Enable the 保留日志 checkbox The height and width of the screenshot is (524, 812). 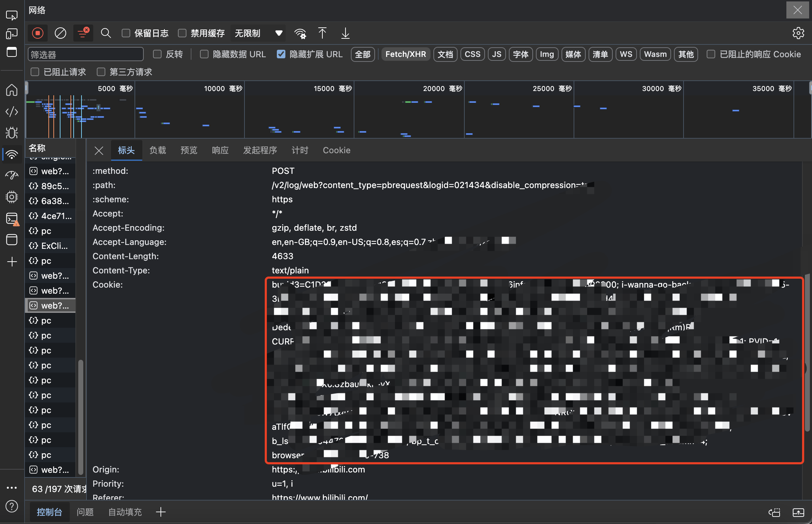pyautogui.click(x=126, y=33)
